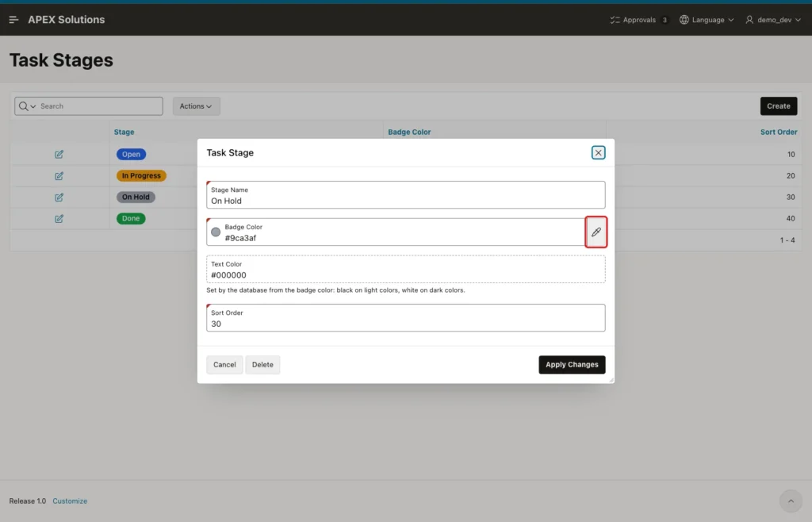This screenshot has width=812, height=522.
Task: Click the scroll-to-top arrow button
Action: [x=791, y=501]
